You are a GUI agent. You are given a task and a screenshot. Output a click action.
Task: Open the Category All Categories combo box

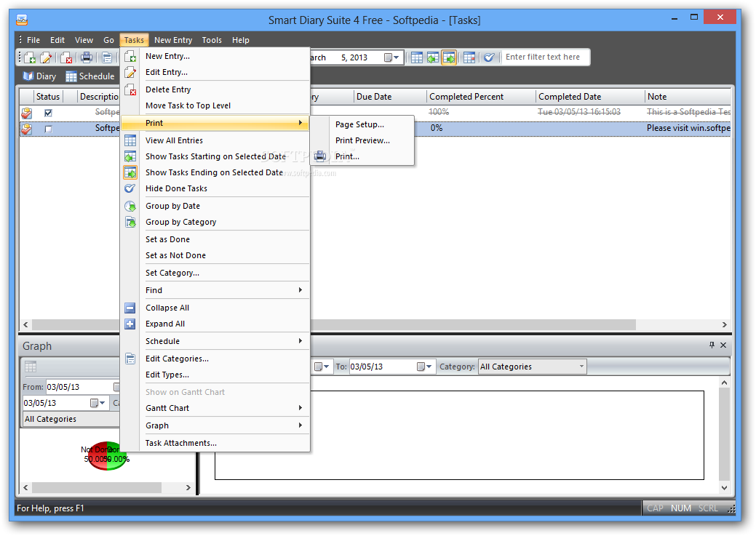coord(533,367)
